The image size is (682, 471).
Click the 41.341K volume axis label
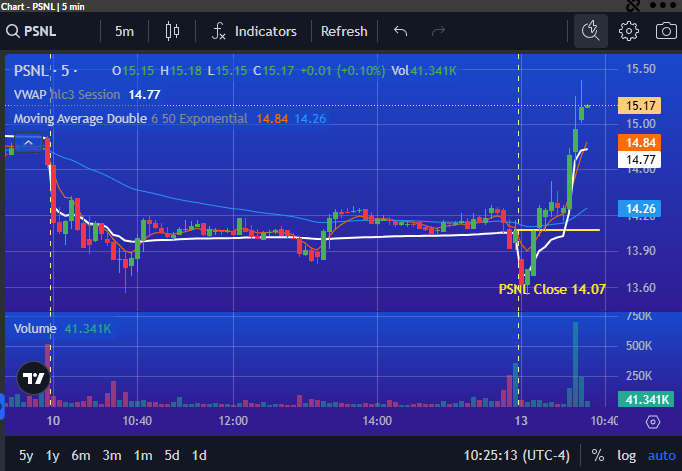[x=646, y=399]
